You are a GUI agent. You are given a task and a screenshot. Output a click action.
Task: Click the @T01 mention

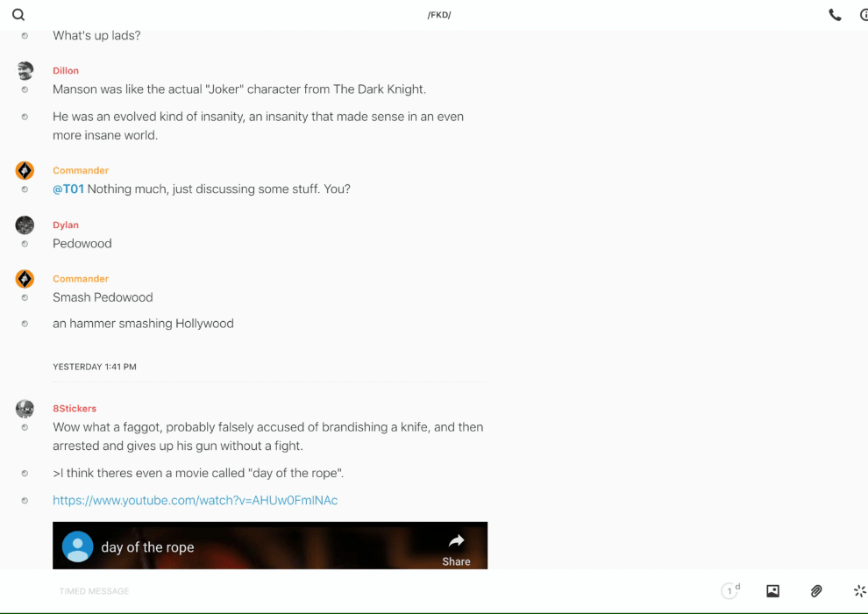(68, 189)
